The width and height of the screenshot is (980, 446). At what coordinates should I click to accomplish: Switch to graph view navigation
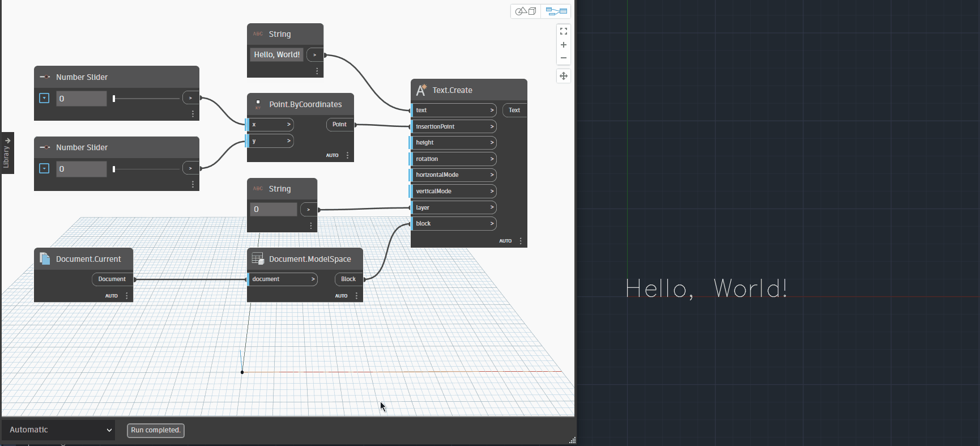[x=556, y=11]
